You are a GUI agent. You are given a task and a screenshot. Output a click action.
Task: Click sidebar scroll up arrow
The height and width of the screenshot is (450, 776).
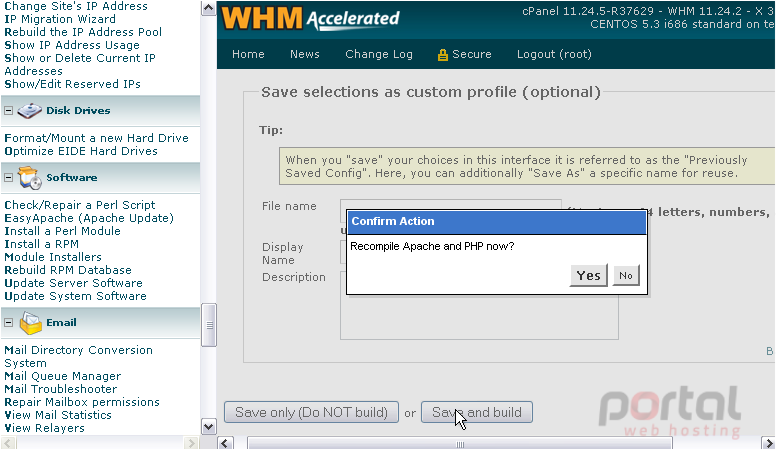208,8
